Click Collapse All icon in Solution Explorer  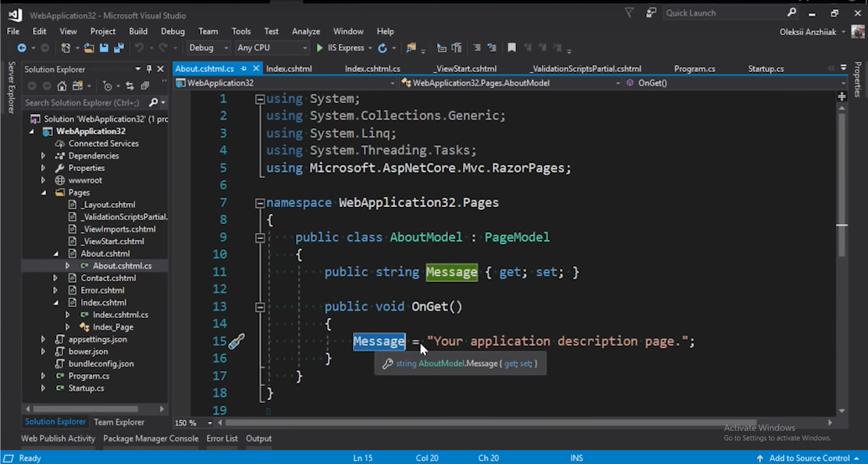(x=145, y=86)
